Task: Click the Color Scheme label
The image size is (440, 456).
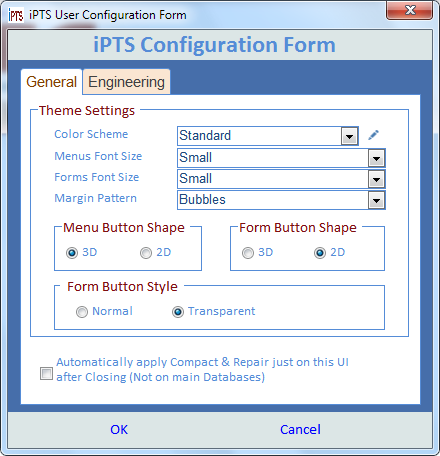Action: pyautogui.click(x=91, y=134)
